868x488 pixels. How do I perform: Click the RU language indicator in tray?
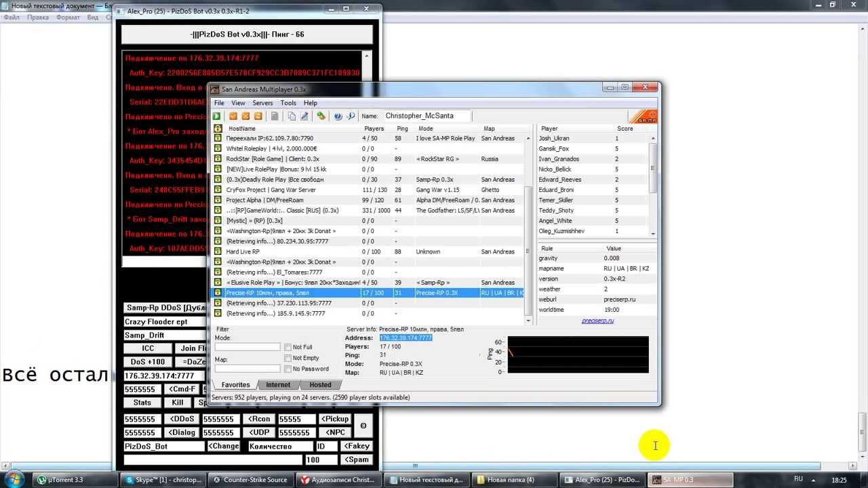click(798, 479)
